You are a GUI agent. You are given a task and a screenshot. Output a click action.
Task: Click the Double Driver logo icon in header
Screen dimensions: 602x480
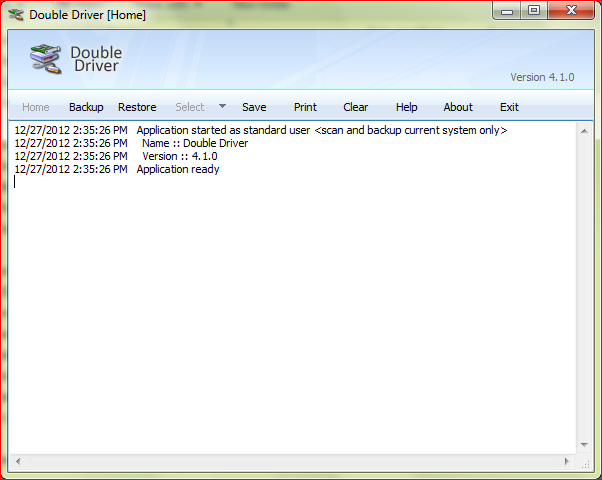pyautogui.click(x=46, y=59)
